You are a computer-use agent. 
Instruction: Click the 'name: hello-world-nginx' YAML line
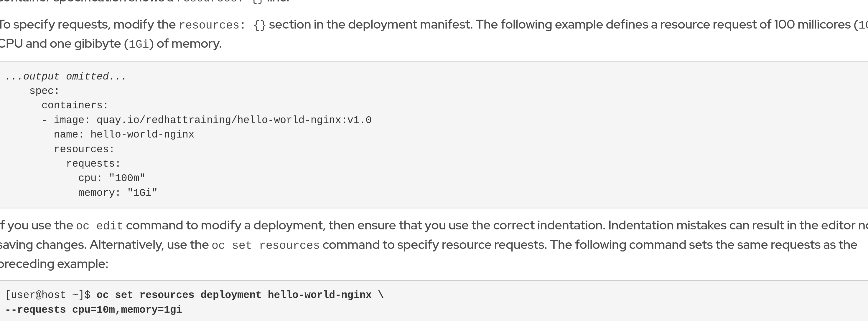click(124, 134)
